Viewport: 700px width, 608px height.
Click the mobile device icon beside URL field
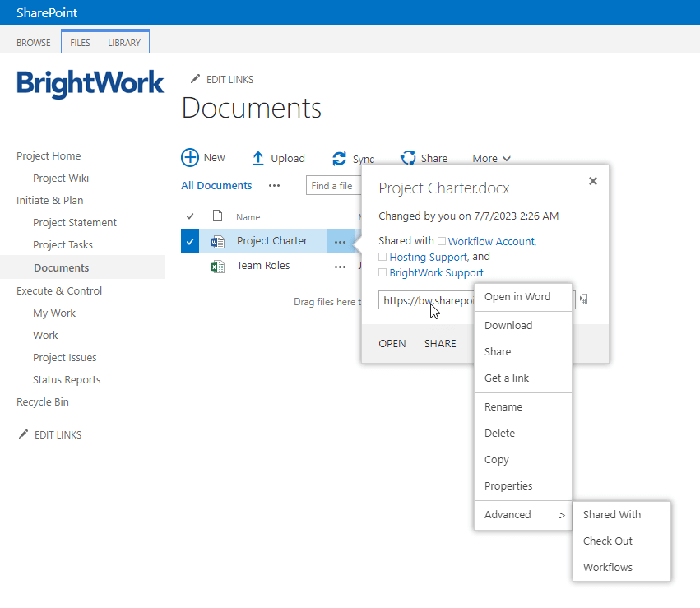point(584,300)
